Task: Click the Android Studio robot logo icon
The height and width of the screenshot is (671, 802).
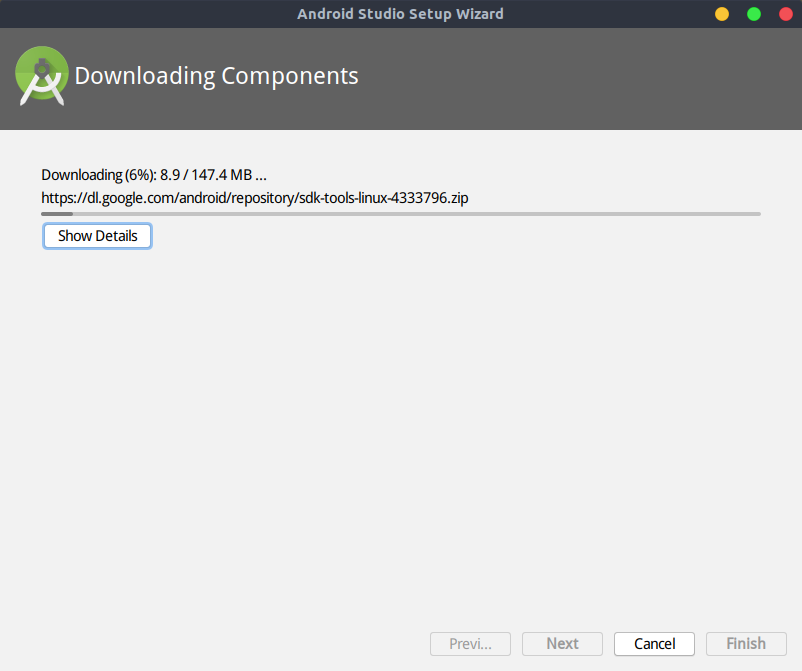Action: click(x=41, y=74)
